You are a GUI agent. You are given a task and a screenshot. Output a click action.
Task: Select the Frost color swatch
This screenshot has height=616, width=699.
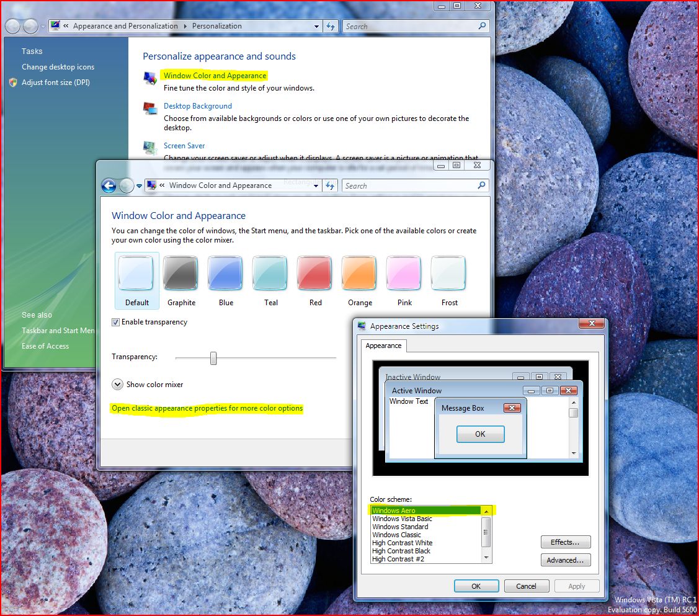point(448,281)
